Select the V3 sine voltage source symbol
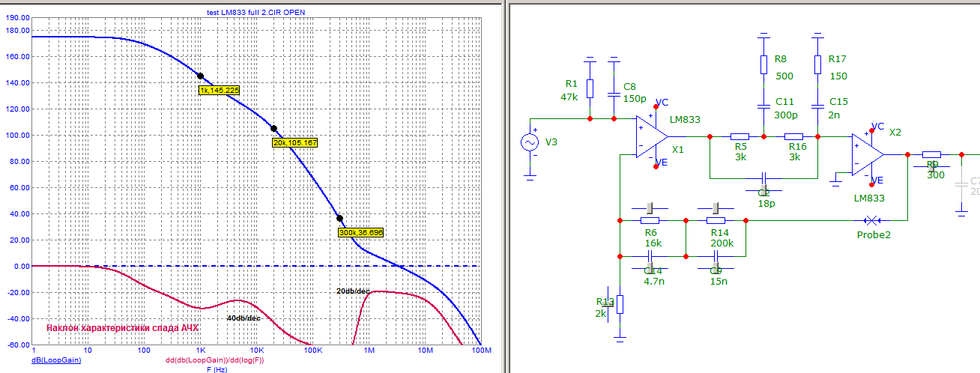This screenshot has width=980, height=373. tap(530, 143)
